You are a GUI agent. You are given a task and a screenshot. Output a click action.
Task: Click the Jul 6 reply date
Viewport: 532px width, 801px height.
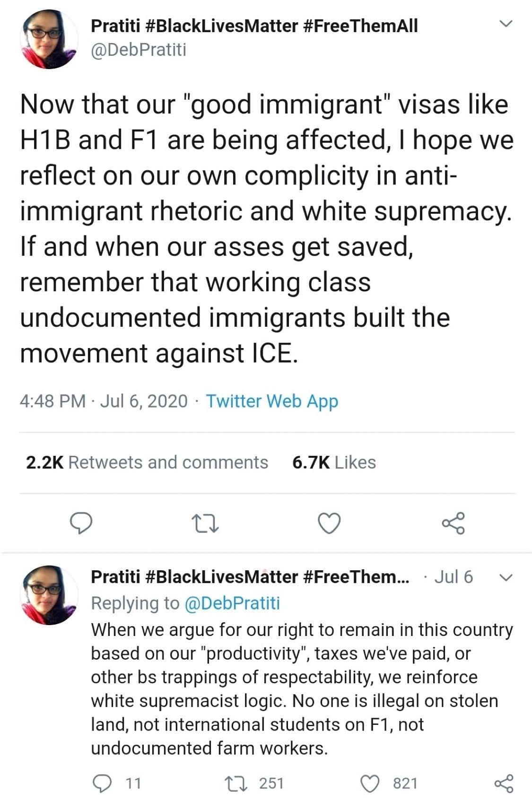coord(453,577)
